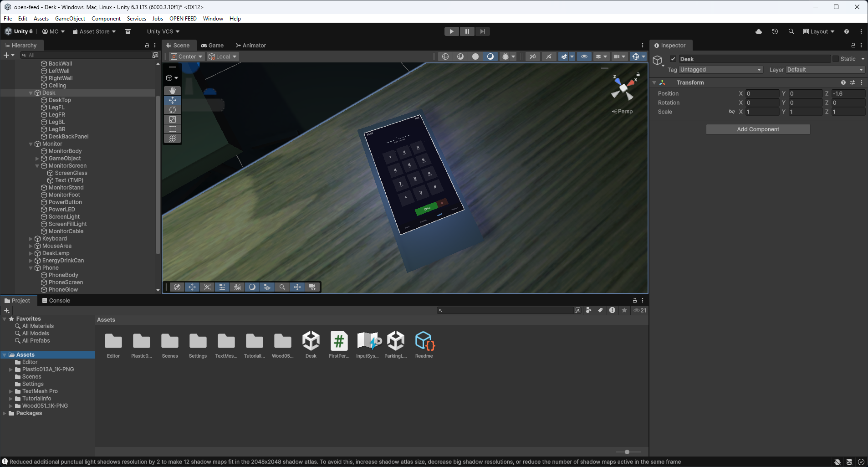
Task: Toggle constrained proportions link on Scale
Action: coord(732,112)
